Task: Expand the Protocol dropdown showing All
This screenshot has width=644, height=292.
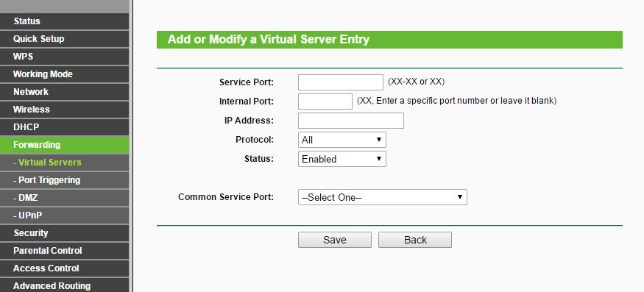Action: [342, 140]
